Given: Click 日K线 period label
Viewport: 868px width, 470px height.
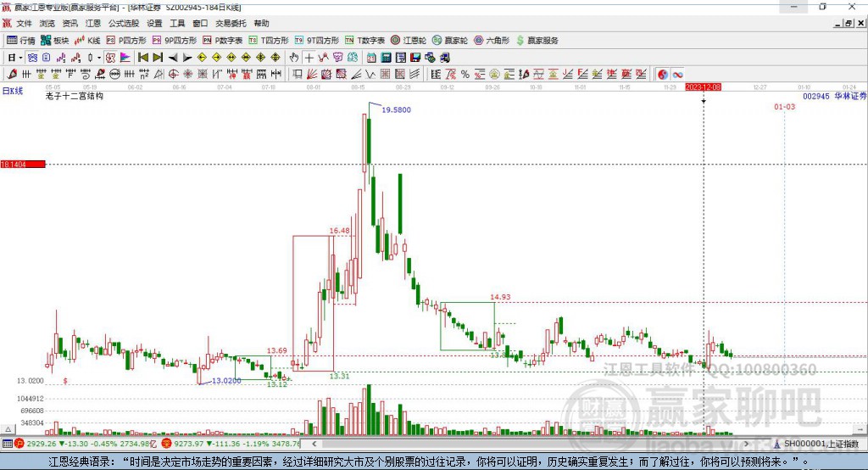Looking at the screenshot, I should point(13,91).
